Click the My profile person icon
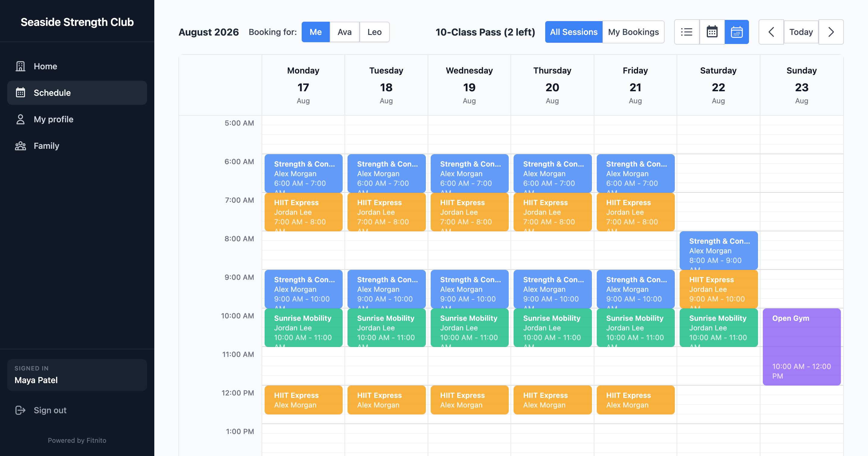This screenshot has width=868, height=456. click(x=20, y=119)
